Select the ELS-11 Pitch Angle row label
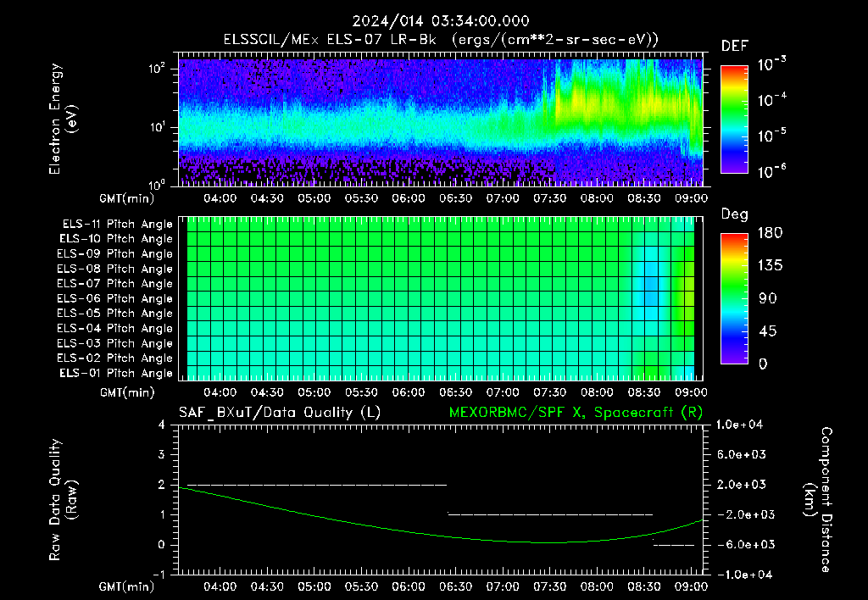 click(117, 225)
